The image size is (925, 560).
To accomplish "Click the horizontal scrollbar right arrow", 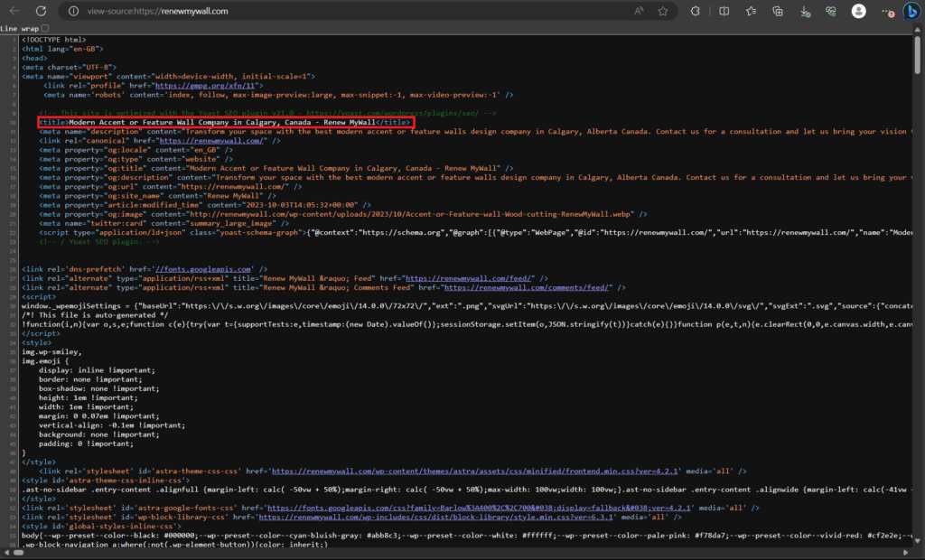I will [906, 553].
